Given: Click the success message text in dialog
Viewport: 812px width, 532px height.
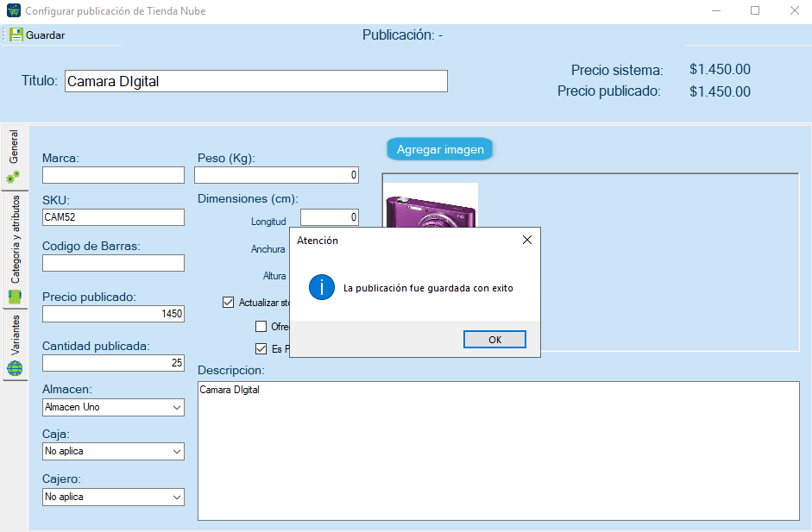Looking at the screenshot, I should coord(428,288).
